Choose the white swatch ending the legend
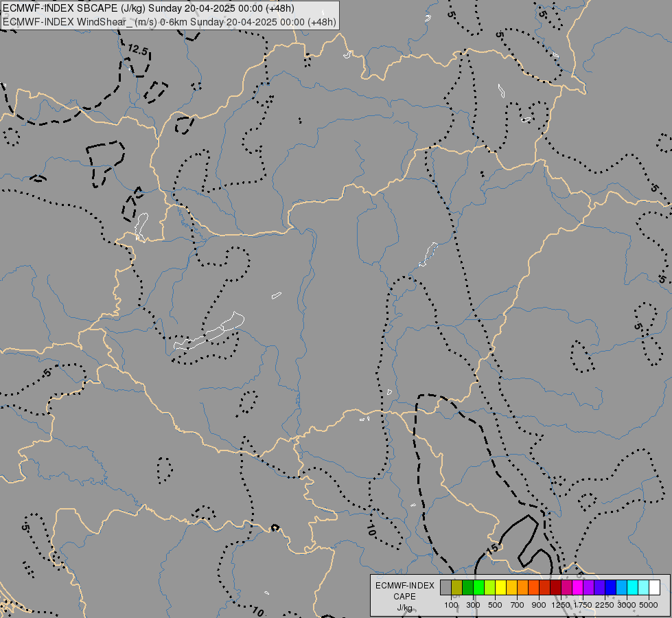Screen dimensions: 672x618 654,587
